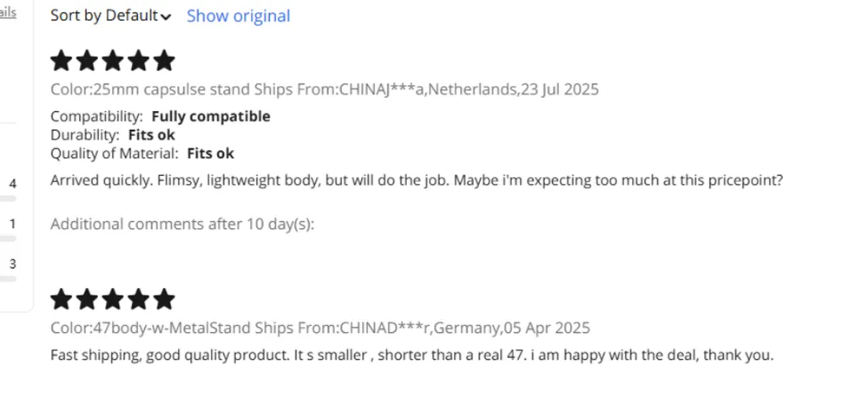The height and width of the screenshot is (398, 868).
Task: Click the Additional comments after 10 days text
Action: click(x=182, y=224)
